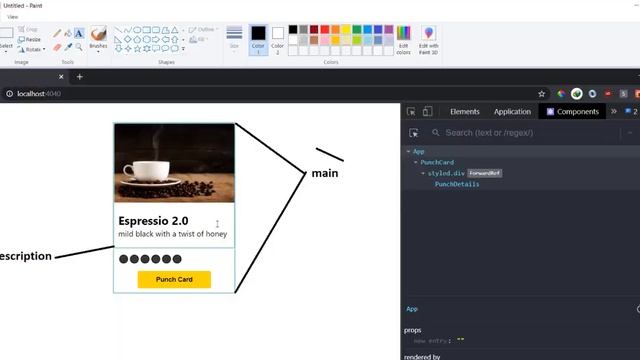640x360 pixels.
Task: Select PunchCard in the component tree
Action: tap(437, 162)
